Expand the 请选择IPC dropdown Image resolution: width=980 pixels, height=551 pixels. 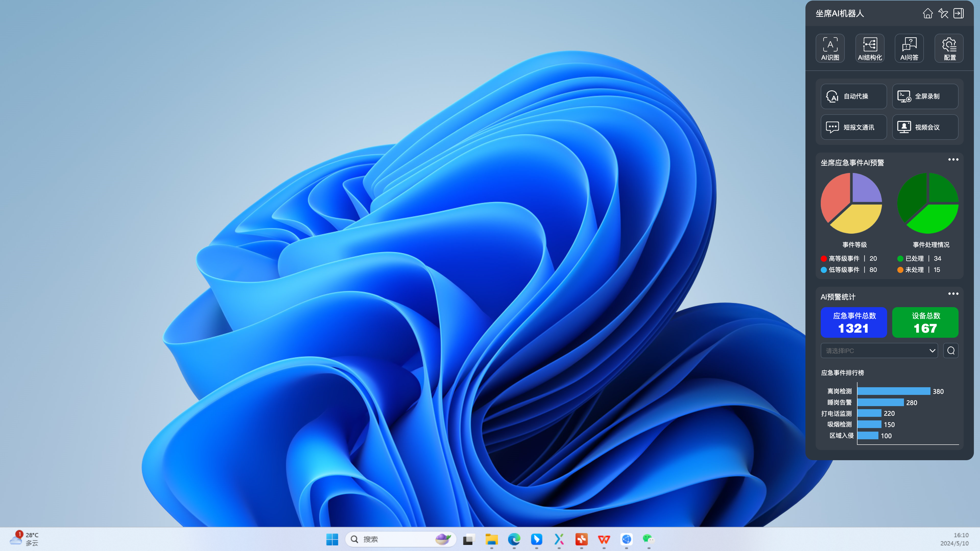(x=879, y=350)
